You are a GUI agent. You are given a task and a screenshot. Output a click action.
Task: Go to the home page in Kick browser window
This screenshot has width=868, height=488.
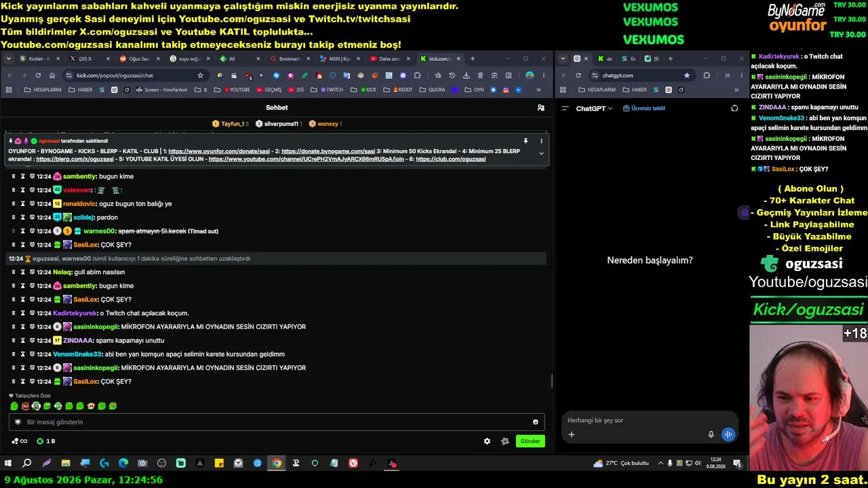click(x=52, y=75)
